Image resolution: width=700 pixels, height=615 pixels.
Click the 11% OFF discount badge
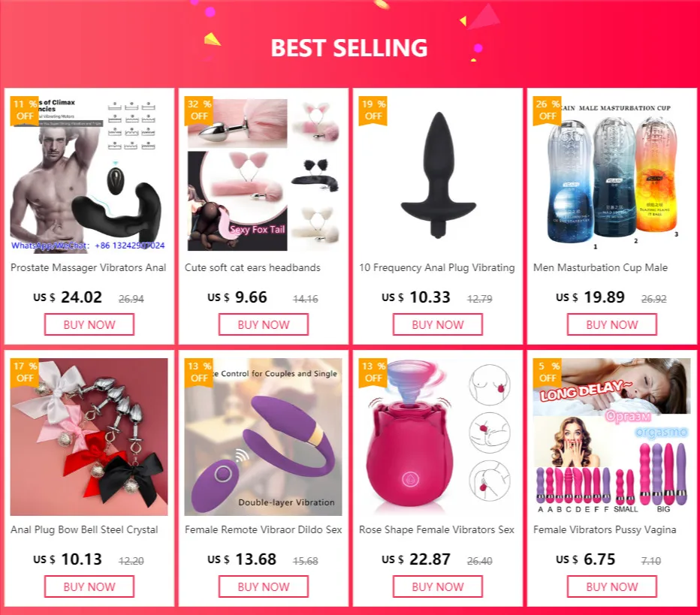pos(25,110)
